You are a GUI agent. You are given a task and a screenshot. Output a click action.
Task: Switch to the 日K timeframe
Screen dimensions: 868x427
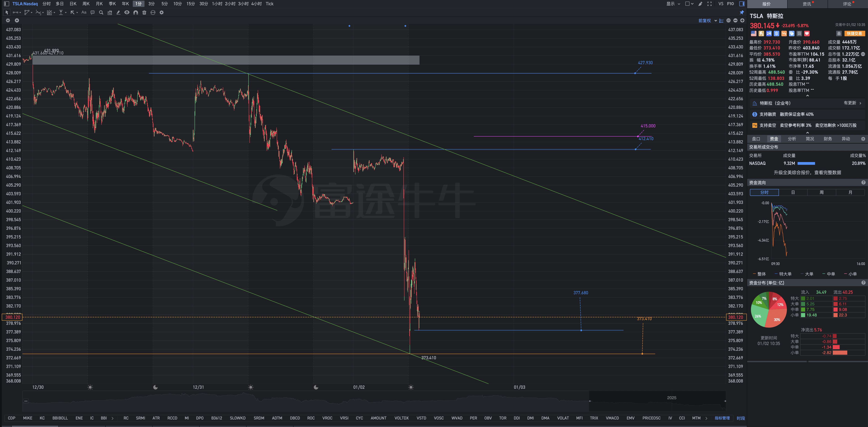tap(73, 4)
